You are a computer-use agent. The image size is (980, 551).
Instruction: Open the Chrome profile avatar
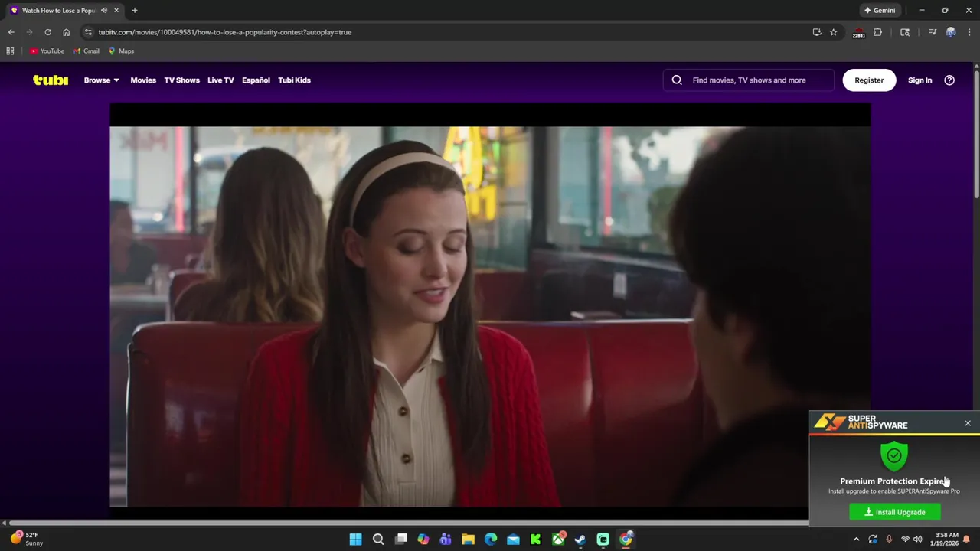[951, 32]
